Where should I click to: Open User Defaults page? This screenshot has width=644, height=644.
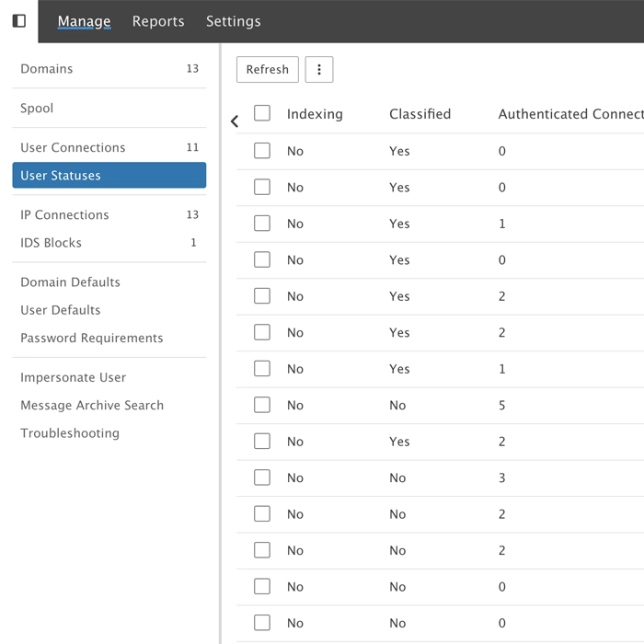[x=109, y=310]
